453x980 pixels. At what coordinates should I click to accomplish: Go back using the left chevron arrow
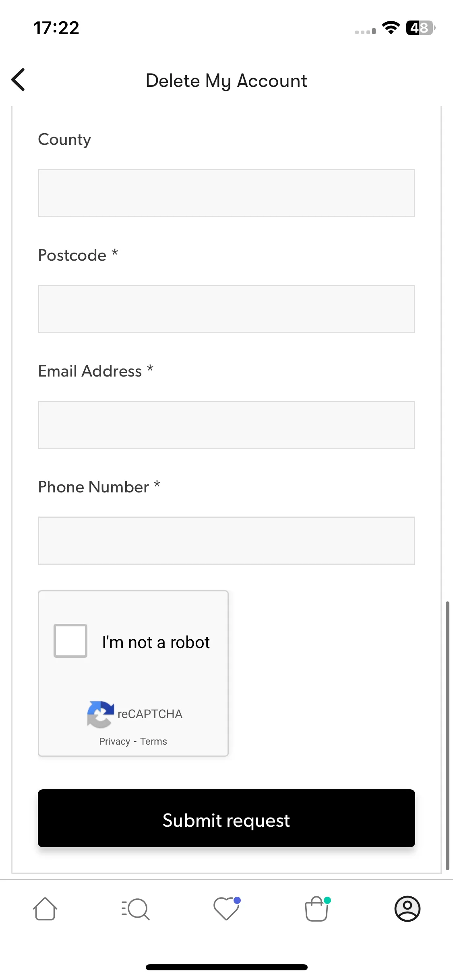(x=19, y=80)
